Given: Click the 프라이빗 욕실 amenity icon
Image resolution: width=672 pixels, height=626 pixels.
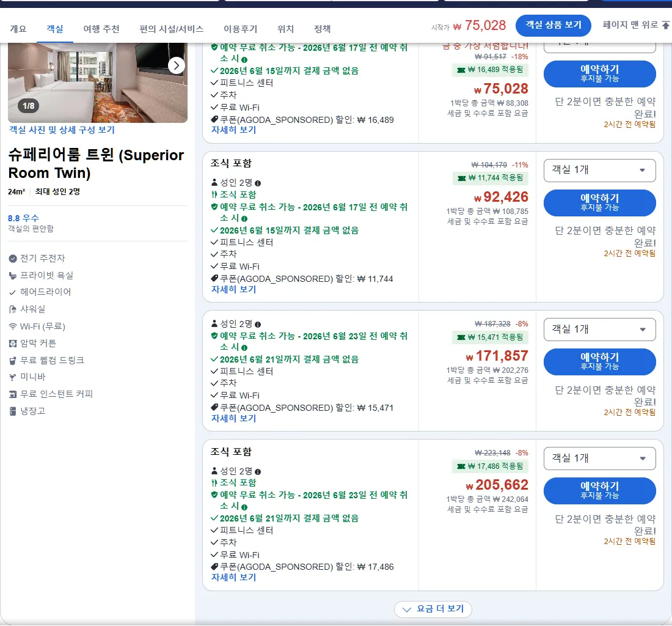Looking at the screenshot, I should pos(13,276).
